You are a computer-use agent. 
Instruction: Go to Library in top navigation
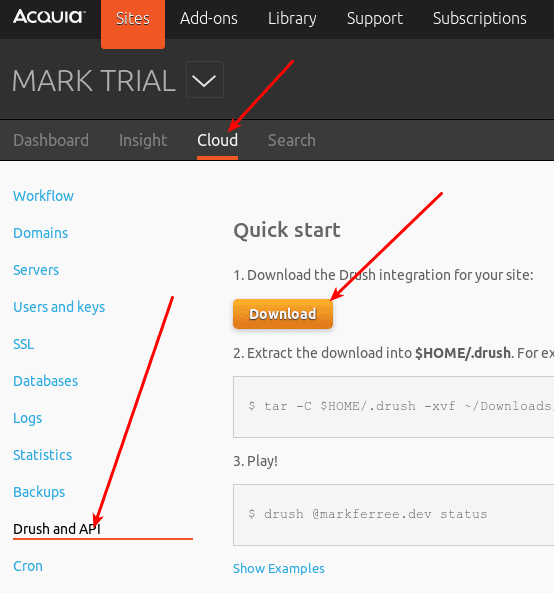click(x=292, y=19)
